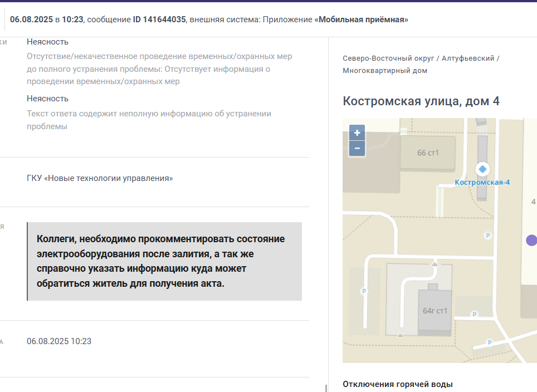Click the vertical scrollbar thumb of left panel

(326, 388)
